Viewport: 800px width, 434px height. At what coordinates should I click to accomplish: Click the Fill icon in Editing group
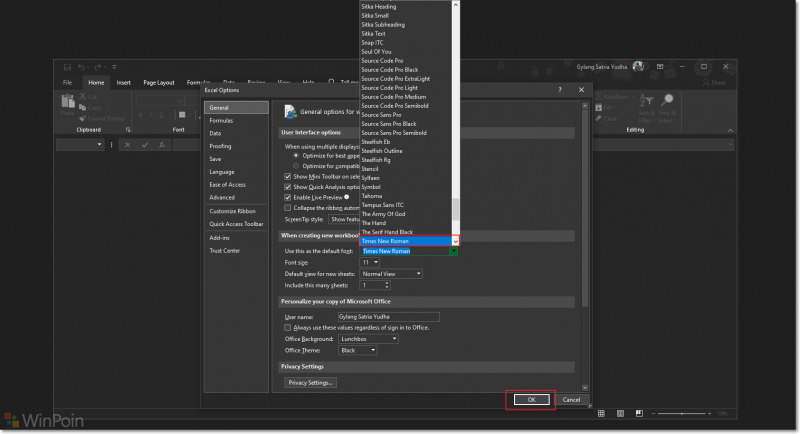(598, 108)
